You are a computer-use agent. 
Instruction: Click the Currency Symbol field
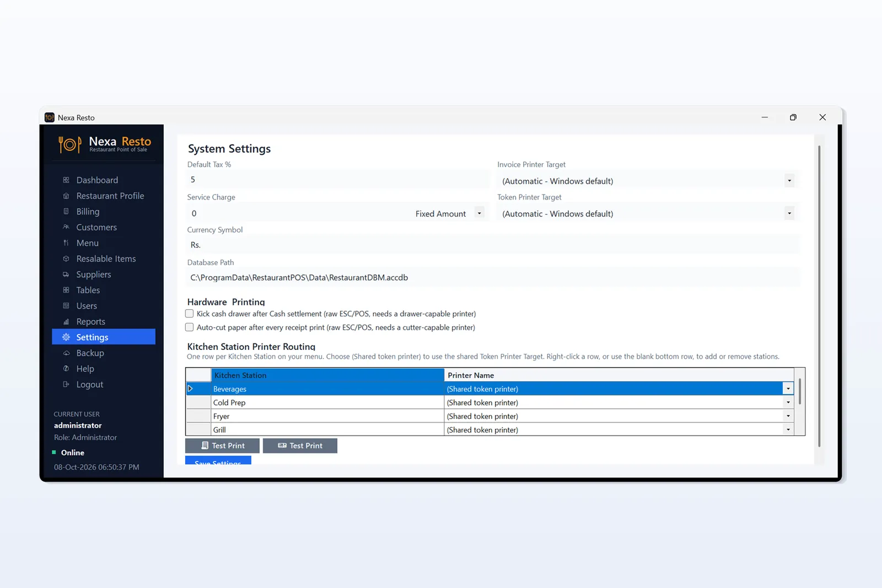click(x=493, y=245)
